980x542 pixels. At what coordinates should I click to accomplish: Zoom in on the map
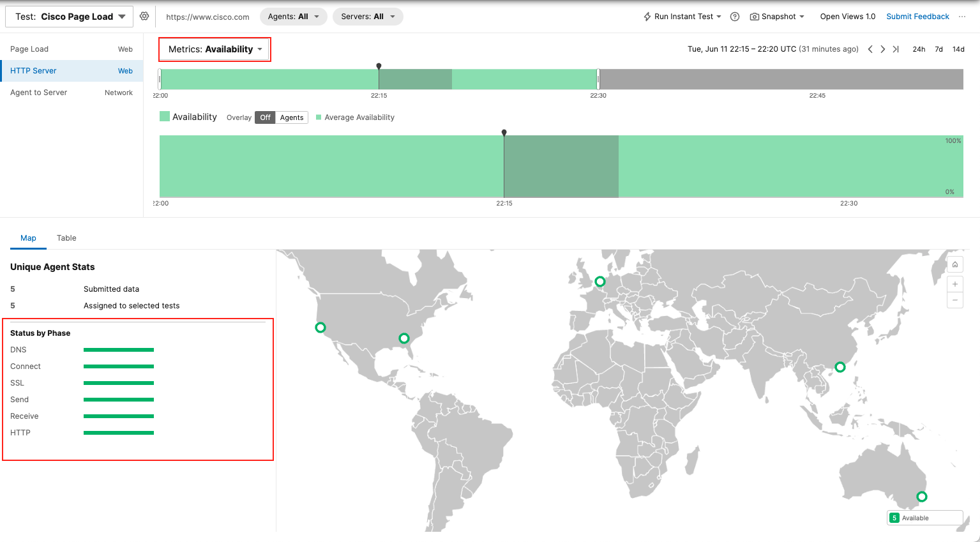(x=955, y=284)
